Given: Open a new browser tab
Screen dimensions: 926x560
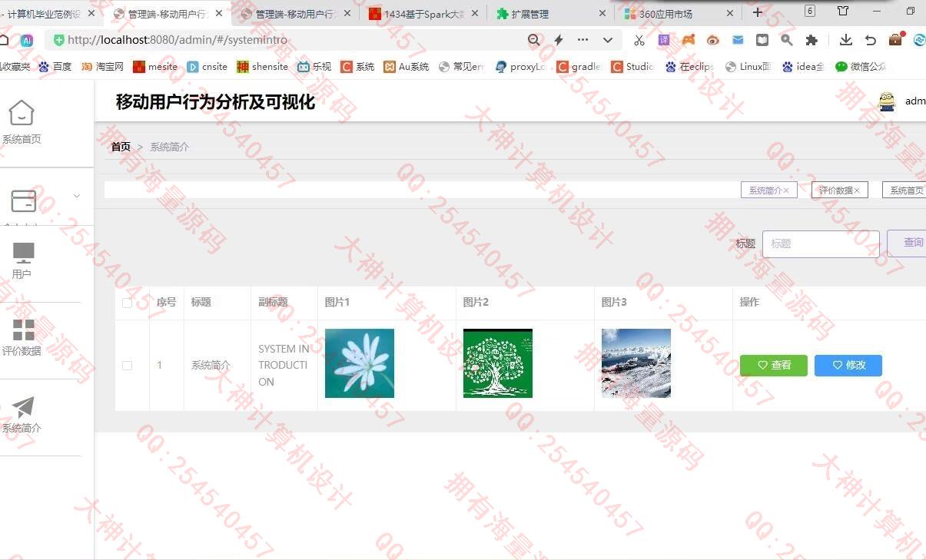Looking at the screenshot, I should [758, 12].
